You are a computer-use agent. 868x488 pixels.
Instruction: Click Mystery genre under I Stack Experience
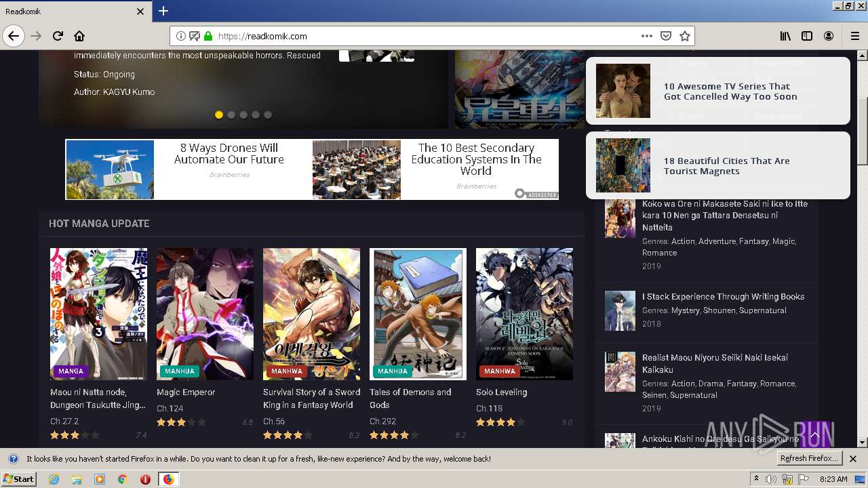(x=685, y=310)
